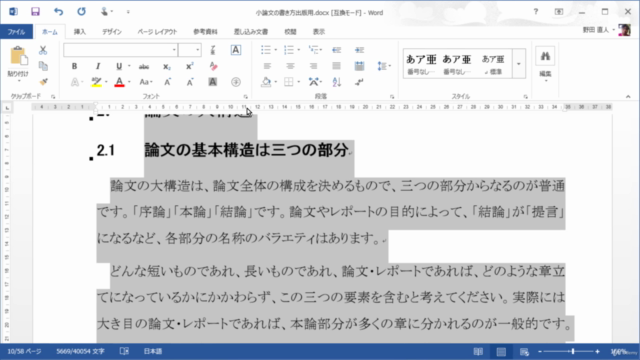Save the document with the floppy icon
Screen dimensions: 640x360
click(x=36, y=12)
